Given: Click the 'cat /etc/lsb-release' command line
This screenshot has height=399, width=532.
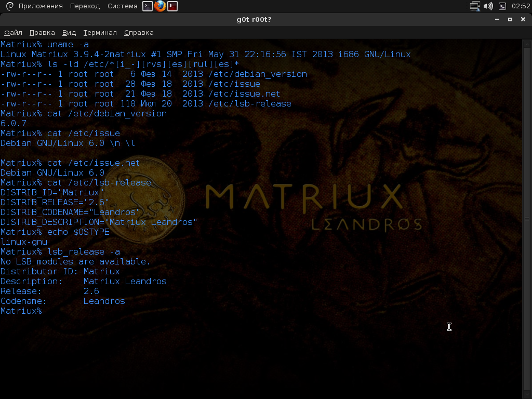Looking at the screenshot, I should (x=76, y=182).
